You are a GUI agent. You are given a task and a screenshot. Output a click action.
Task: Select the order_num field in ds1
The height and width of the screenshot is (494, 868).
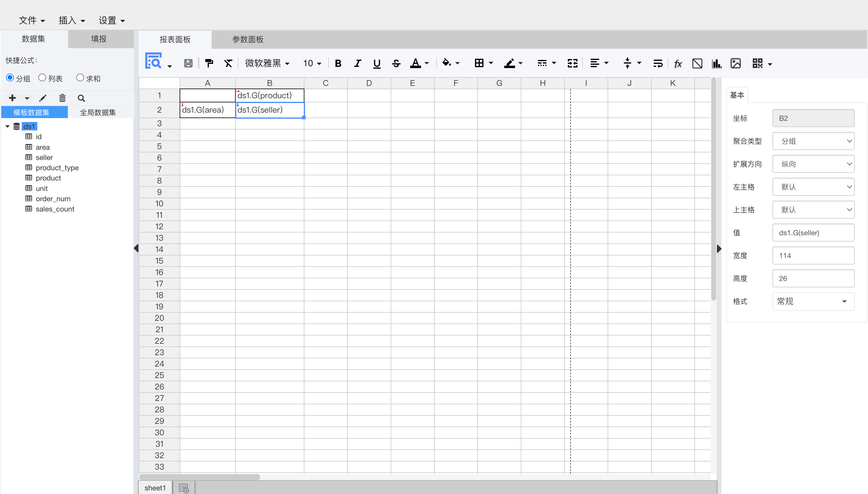tap(53, 199)
